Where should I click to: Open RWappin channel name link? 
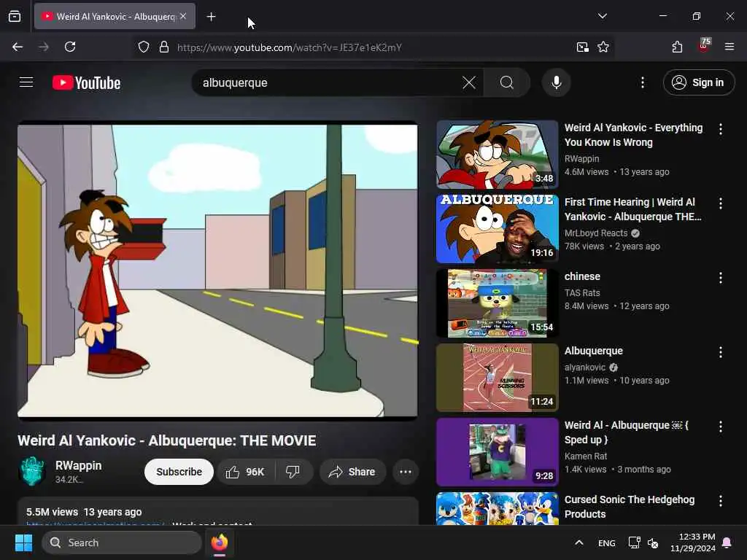pyautogui.click(x=79, y=465)
